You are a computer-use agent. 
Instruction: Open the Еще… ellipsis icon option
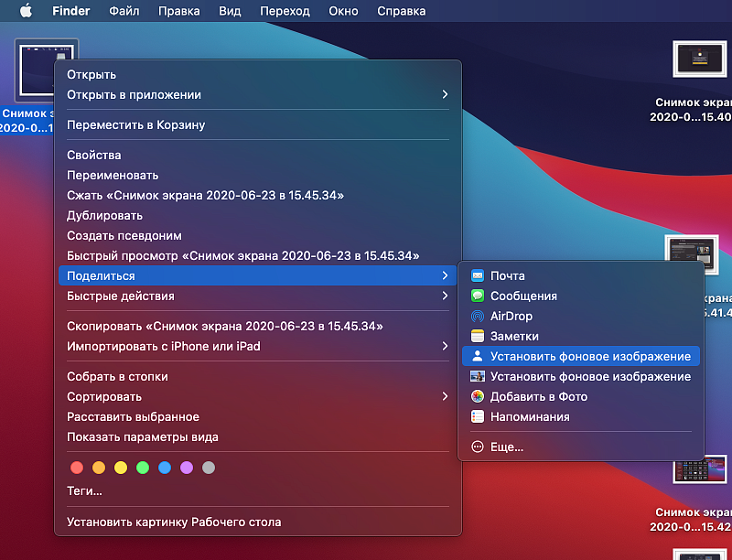(477, 447)
